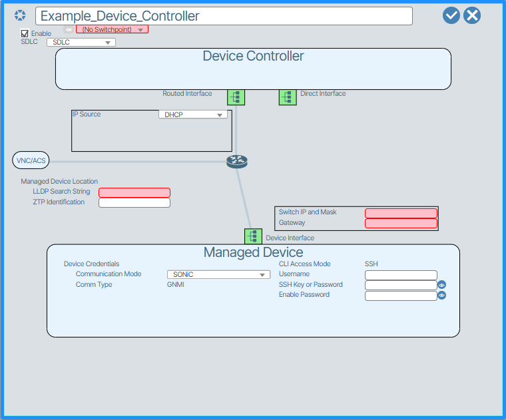506x420 pixels.
Task: Cancel editing with the X icon
Action: pos(472,15)
